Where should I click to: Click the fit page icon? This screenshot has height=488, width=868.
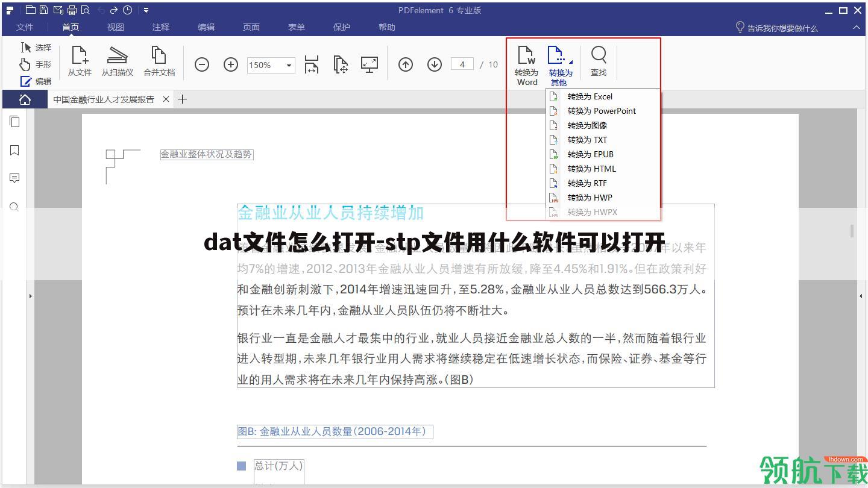tap(341, 64)
